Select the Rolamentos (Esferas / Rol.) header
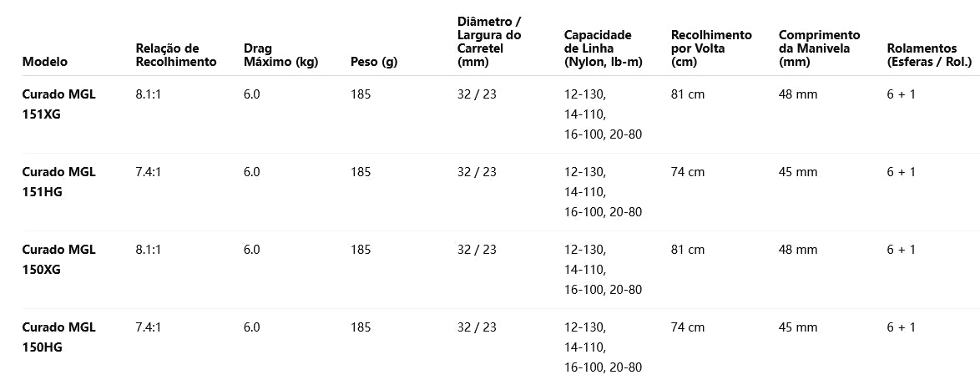This screenshot has width=980, height=385. [x=928, y=55]
